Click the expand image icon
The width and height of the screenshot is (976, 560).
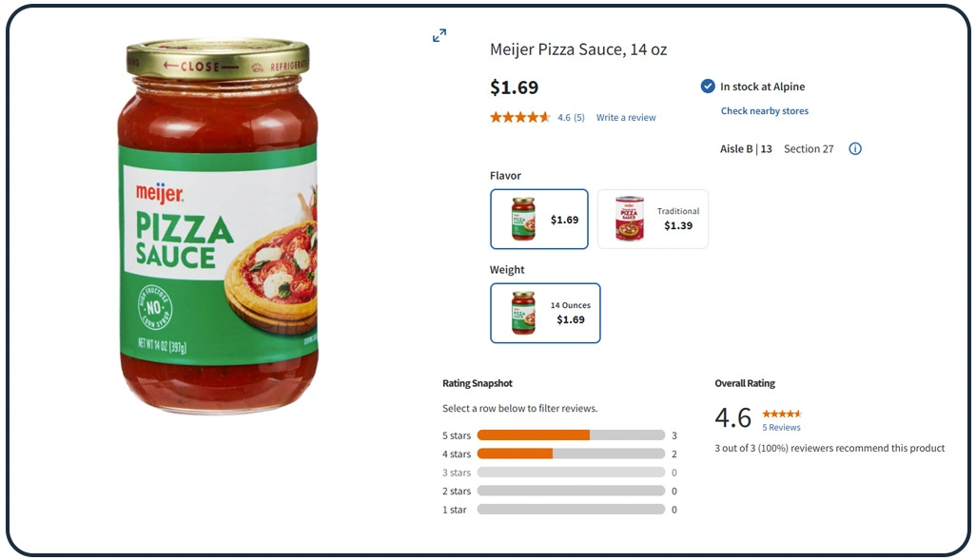(439, 35)
